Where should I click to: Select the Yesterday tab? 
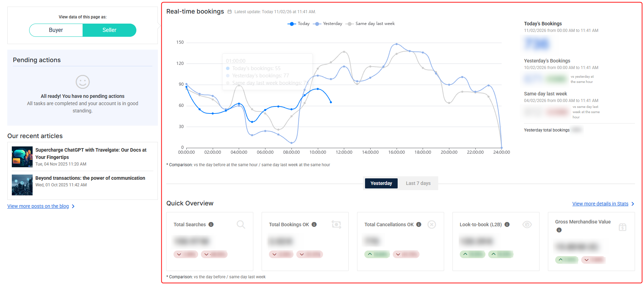381,183
